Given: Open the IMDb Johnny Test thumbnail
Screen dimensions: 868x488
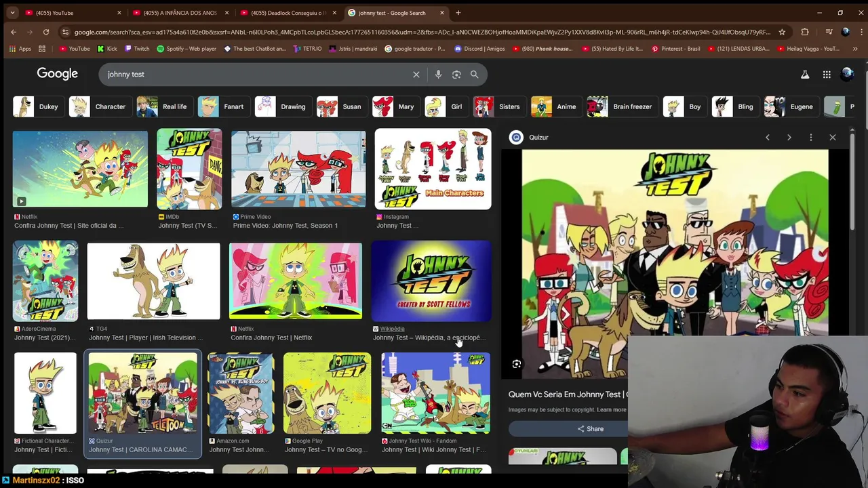Looking at the screenshot, I should (189, 169).
